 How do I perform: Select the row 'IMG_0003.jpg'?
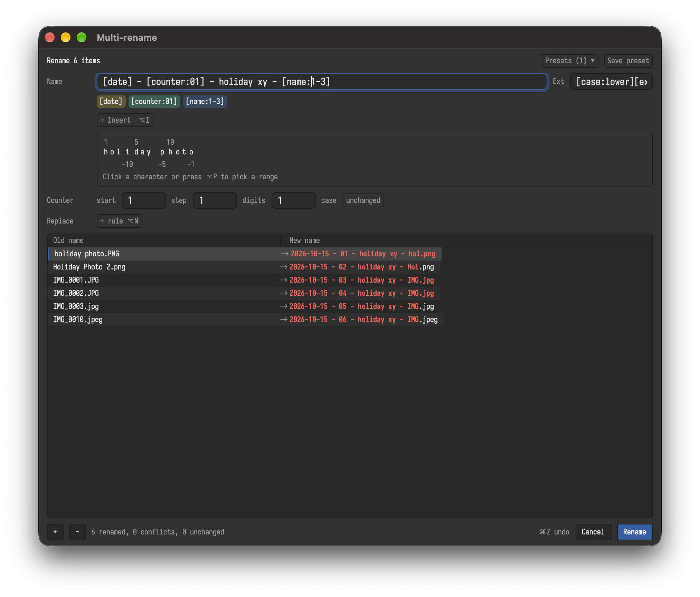tap(245, 306)
